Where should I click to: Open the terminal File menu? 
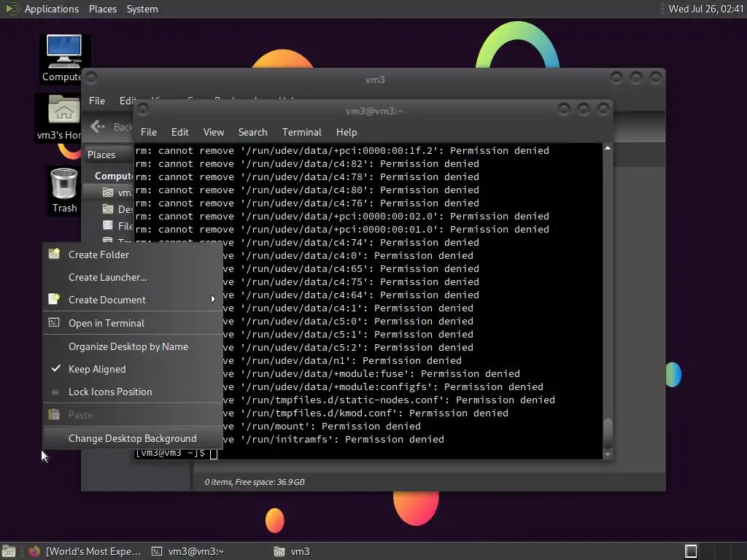pos(149,132)
